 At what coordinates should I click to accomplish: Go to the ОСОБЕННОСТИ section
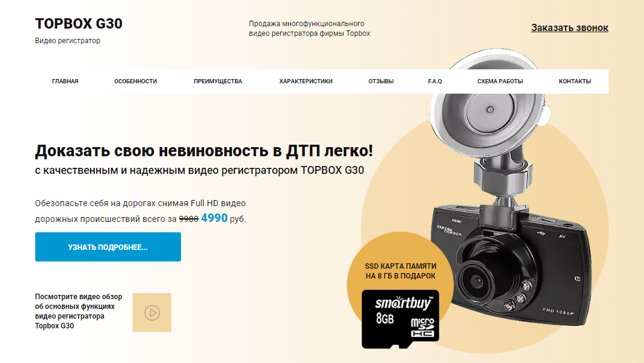pos(135,81)
